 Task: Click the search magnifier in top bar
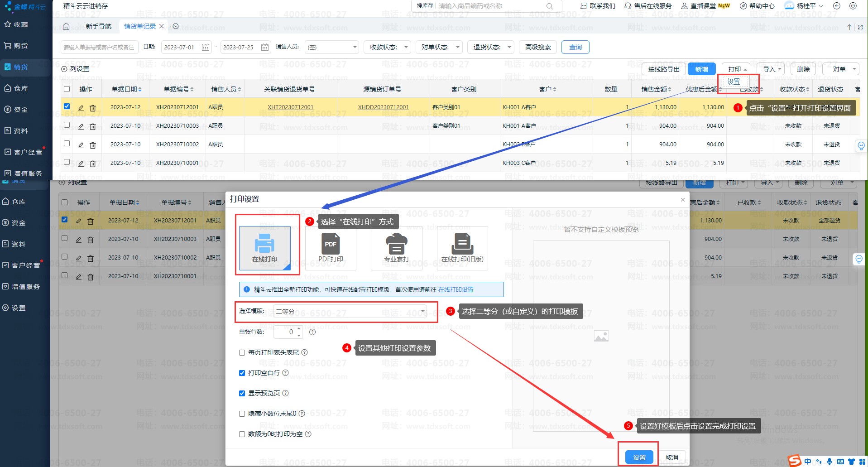[549, 6]
